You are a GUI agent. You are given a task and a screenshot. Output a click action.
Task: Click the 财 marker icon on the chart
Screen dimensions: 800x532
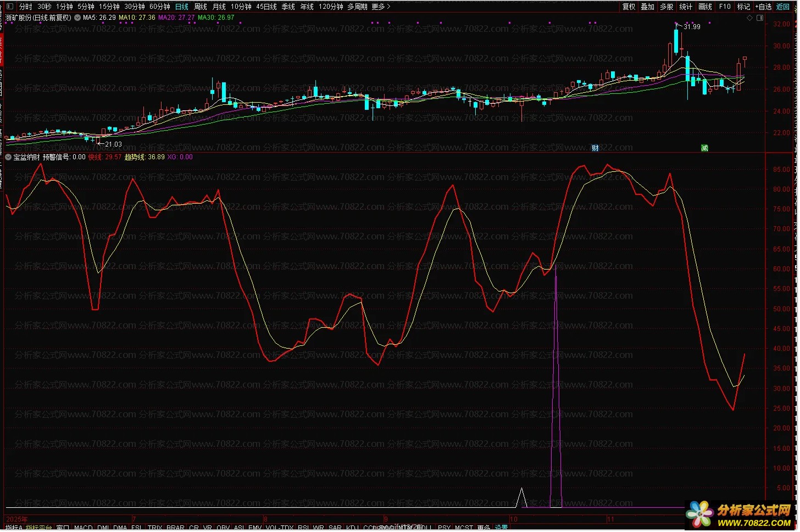pos(595,148)
